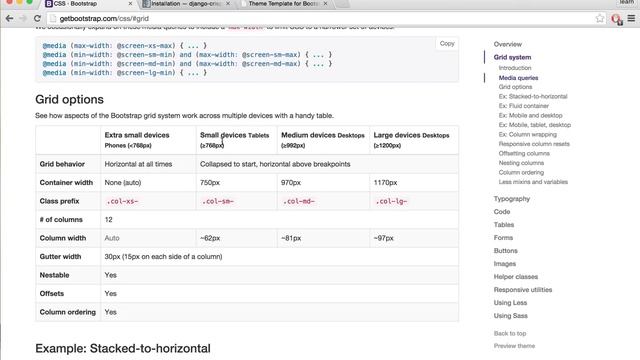Close the Theme Template tab

(x=325, y=4)
